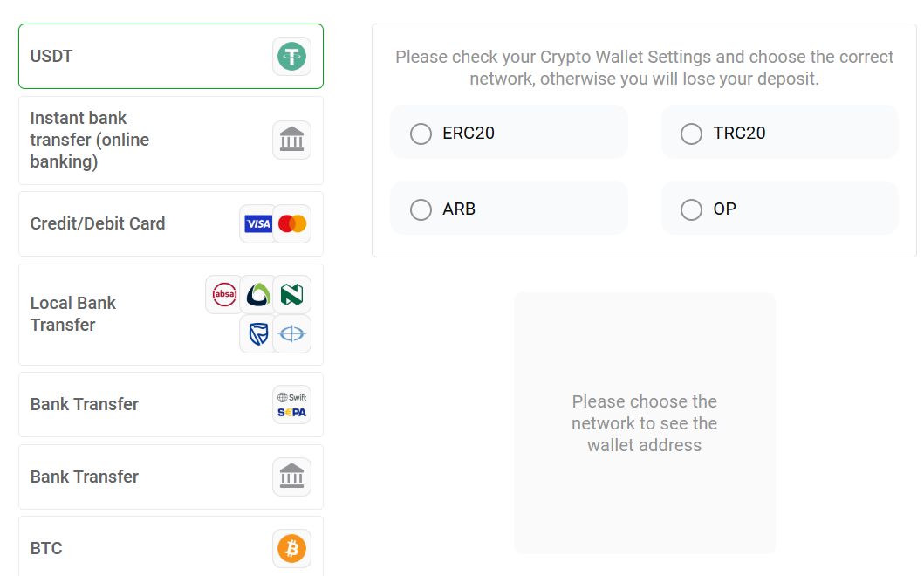
Task: Click the Nedbank green N logo
Action: point(291,295)
